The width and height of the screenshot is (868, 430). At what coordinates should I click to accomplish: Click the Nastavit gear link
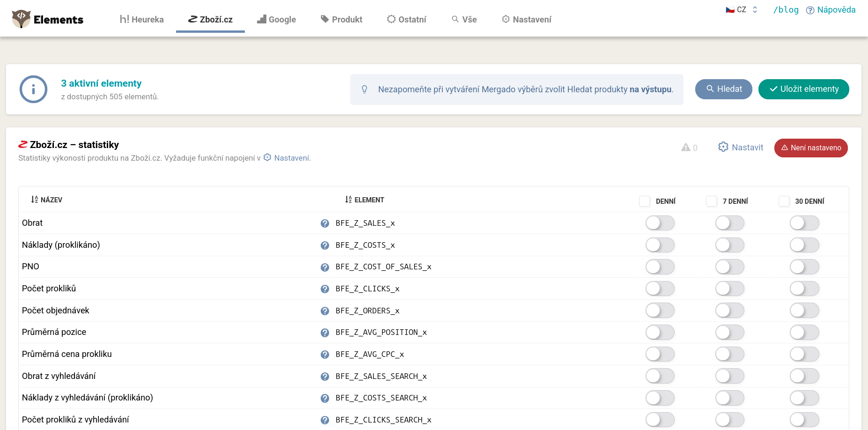coord(741,148)
